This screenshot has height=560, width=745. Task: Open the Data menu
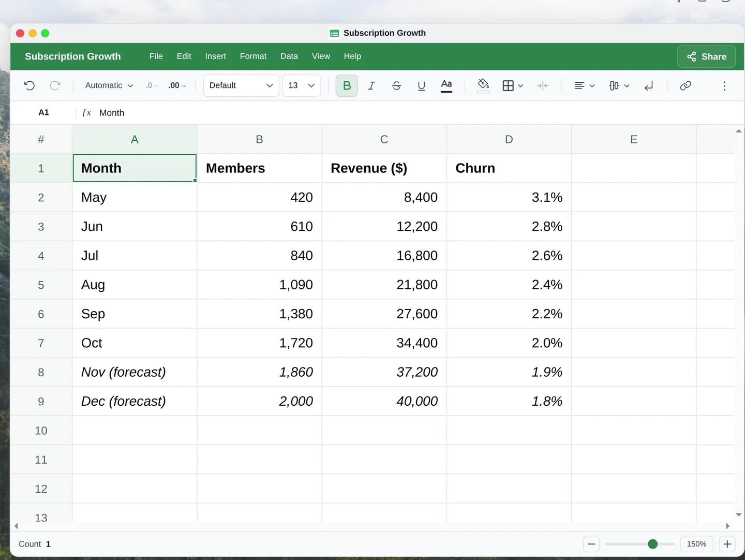point(289,56)
